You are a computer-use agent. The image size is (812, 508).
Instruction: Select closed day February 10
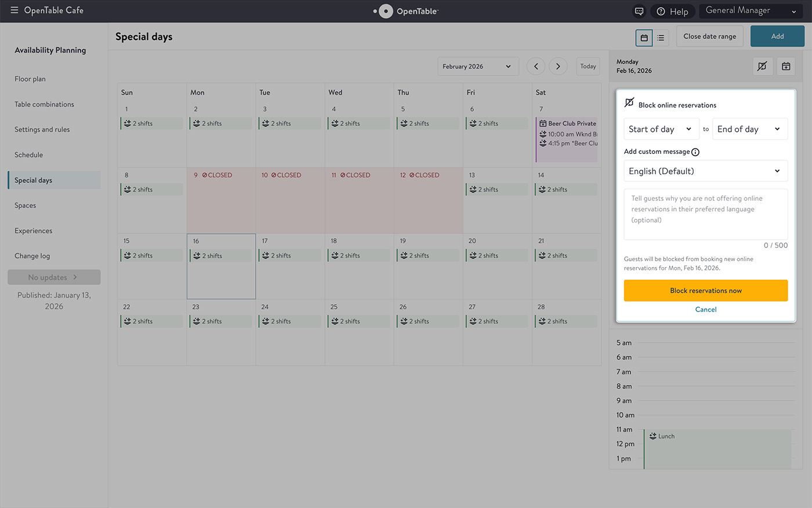(290, 201)
